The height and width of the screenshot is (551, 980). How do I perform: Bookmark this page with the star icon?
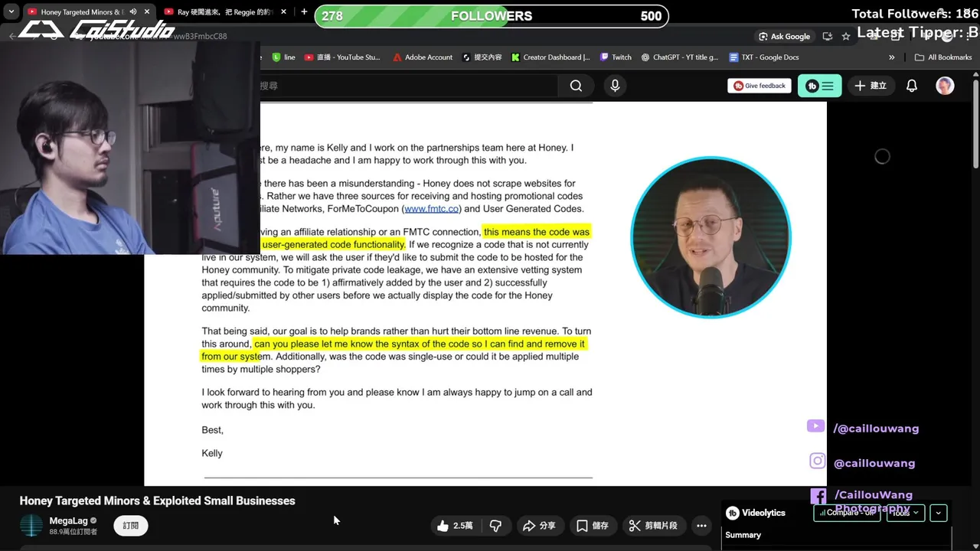tap(846, 36)
